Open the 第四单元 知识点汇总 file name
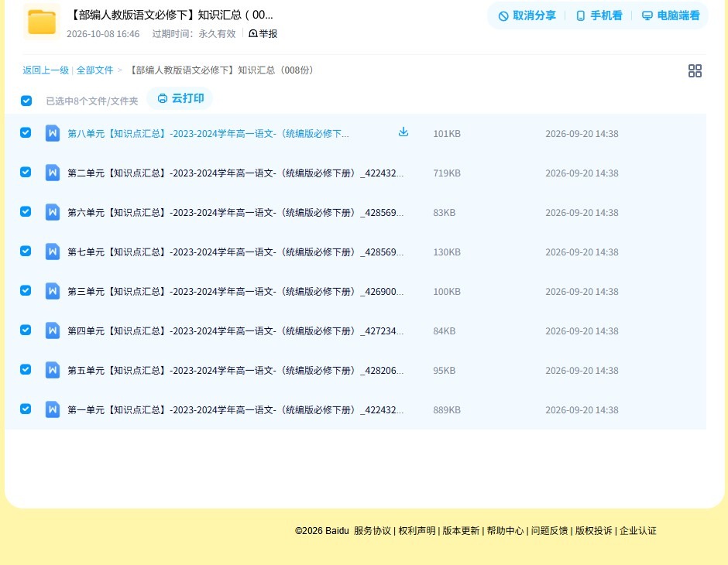 point(235,330)
